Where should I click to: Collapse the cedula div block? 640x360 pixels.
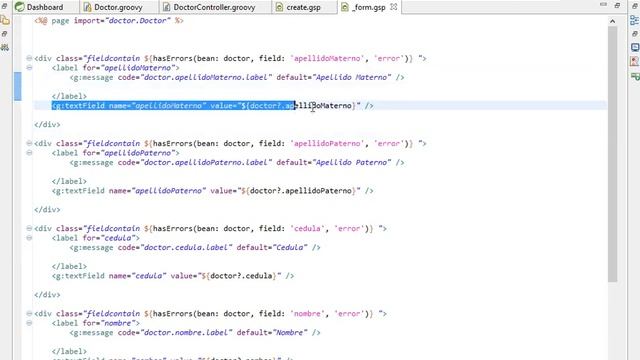tap(29, 228)
